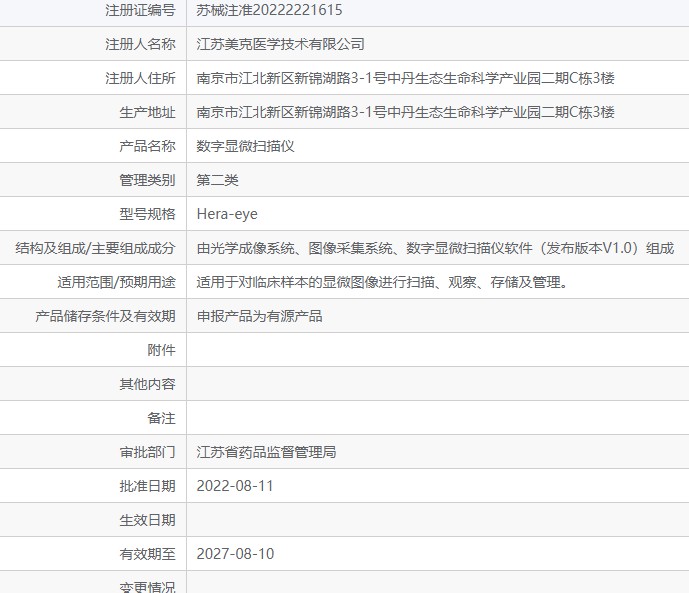Click the 注册人名称 label
This screenshot has width=689, height=593.
pyautogui.click(x=140, y=44)
